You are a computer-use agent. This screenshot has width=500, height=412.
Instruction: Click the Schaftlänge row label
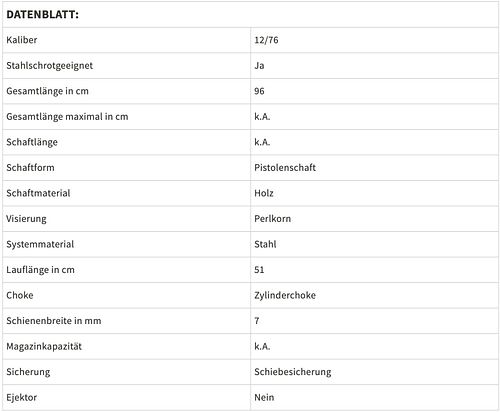32,142
